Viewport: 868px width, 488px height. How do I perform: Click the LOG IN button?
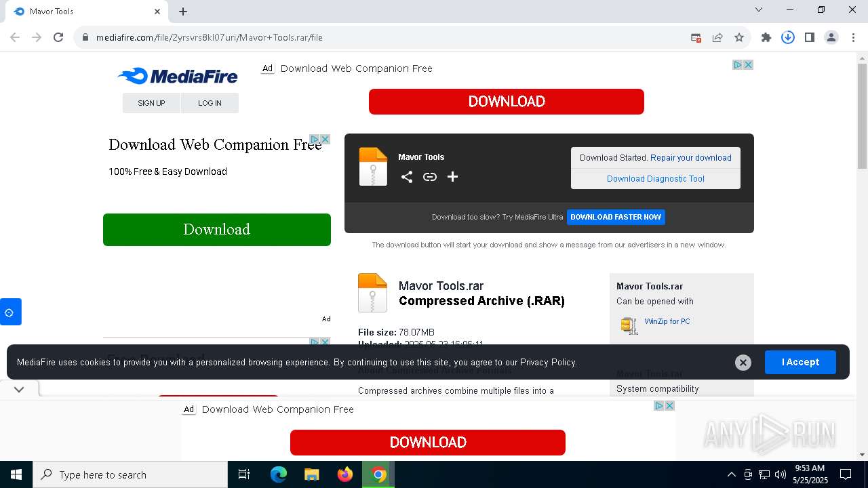pyautogui.click(x=210, y=103)
